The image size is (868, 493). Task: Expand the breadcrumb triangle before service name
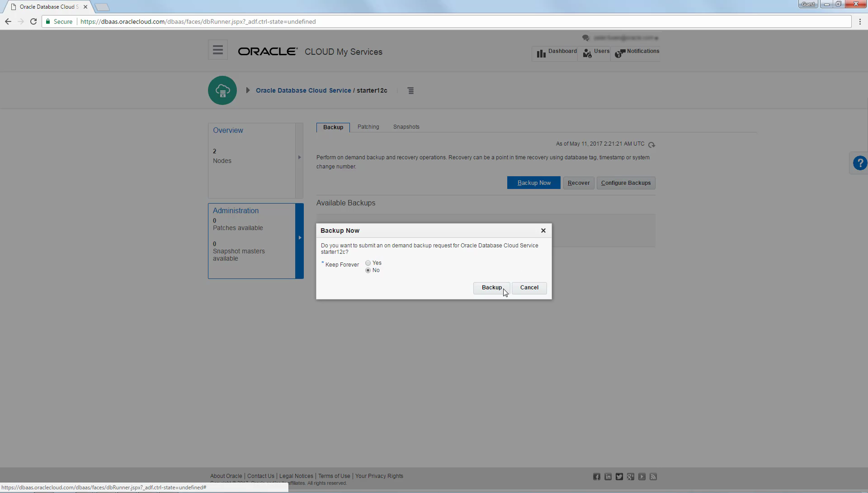tap(248, 90)
